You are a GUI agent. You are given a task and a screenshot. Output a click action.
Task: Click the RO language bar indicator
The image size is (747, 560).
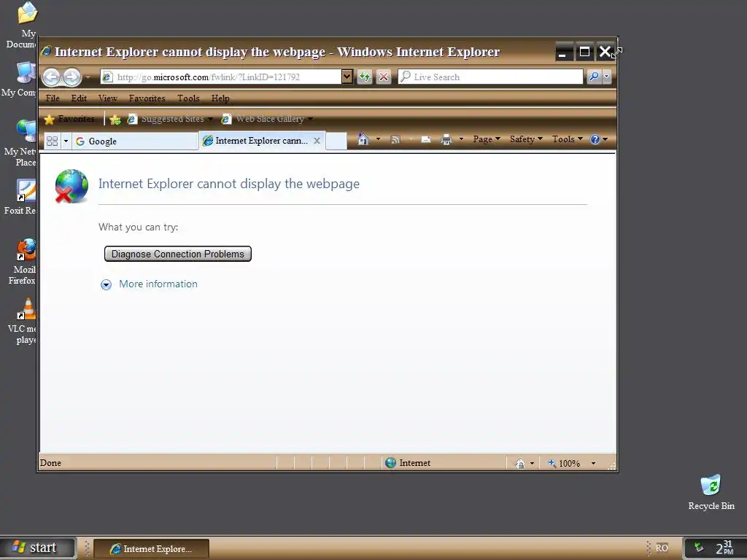(x=662, y=548)
